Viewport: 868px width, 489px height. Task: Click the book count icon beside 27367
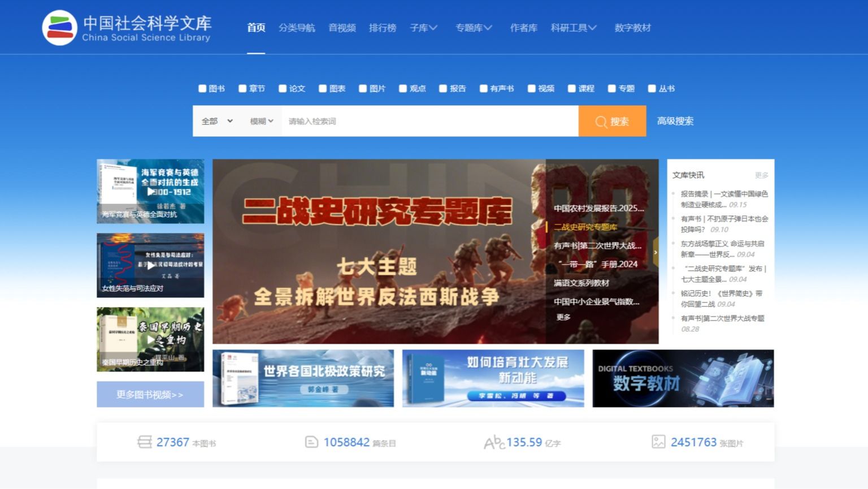point(145,442)
